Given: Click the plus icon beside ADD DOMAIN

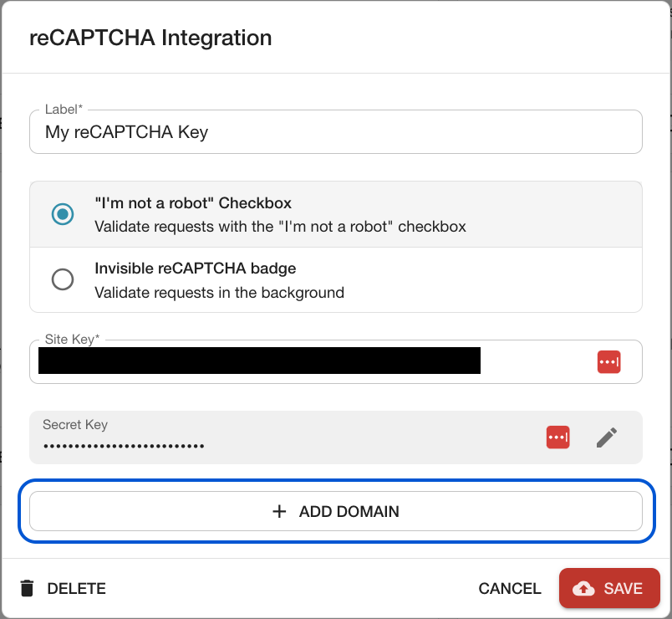Looking at the screenshot, I should pyautogui.click(x=279, y=511).
